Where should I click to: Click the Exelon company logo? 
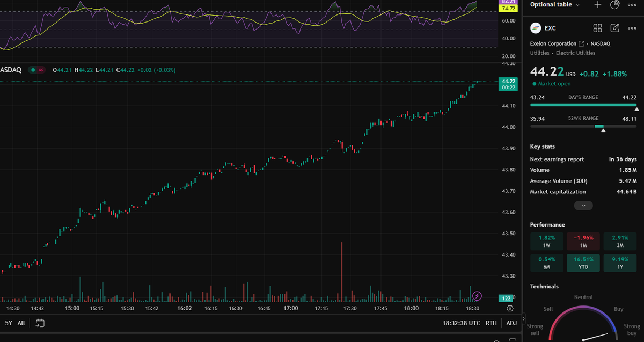(x=535, y=28)
